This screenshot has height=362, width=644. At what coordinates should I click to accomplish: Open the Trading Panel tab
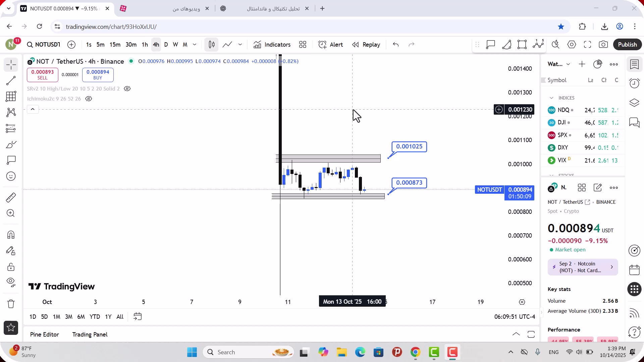(90, 335)
